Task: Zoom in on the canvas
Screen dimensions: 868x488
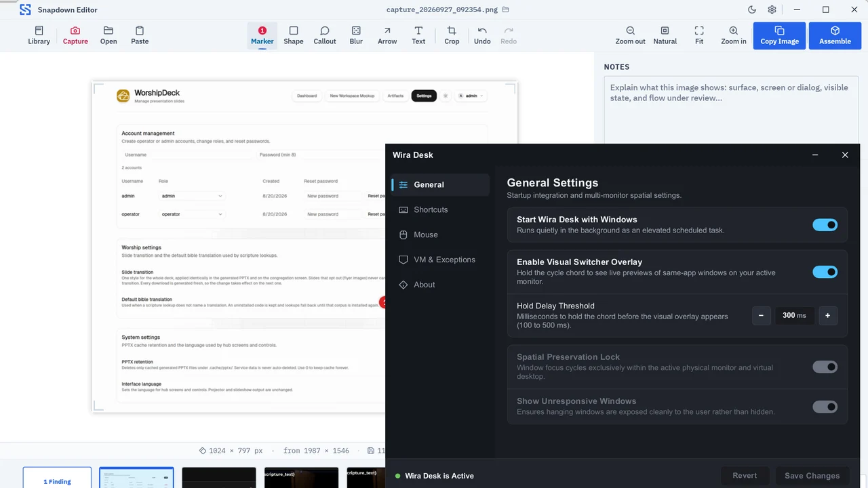Action: point(734,35)
